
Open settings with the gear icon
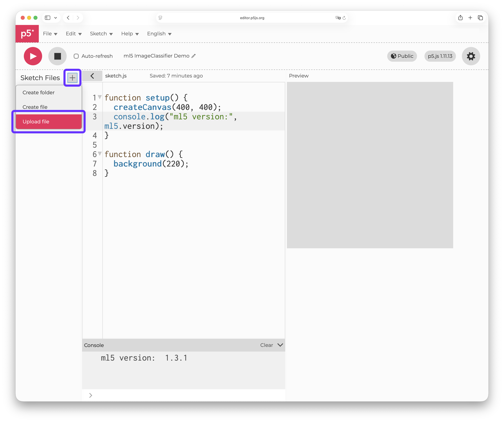pos(471,56)
